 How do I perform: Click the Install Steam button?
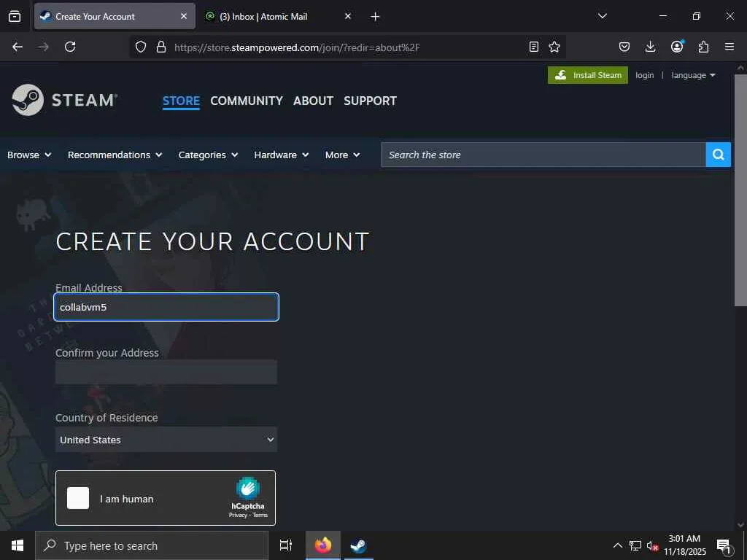coord(588,75)
